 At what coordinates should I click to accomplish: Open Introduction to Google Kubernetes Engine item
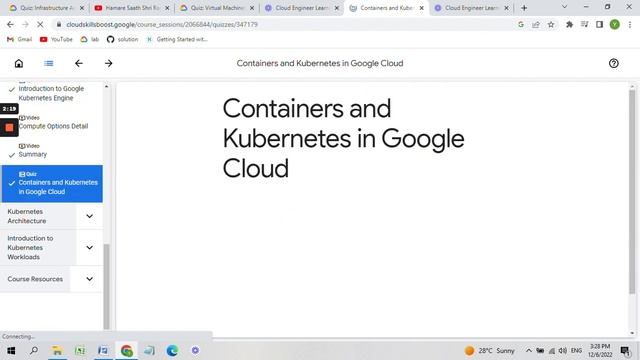click(x=51, y=93)
